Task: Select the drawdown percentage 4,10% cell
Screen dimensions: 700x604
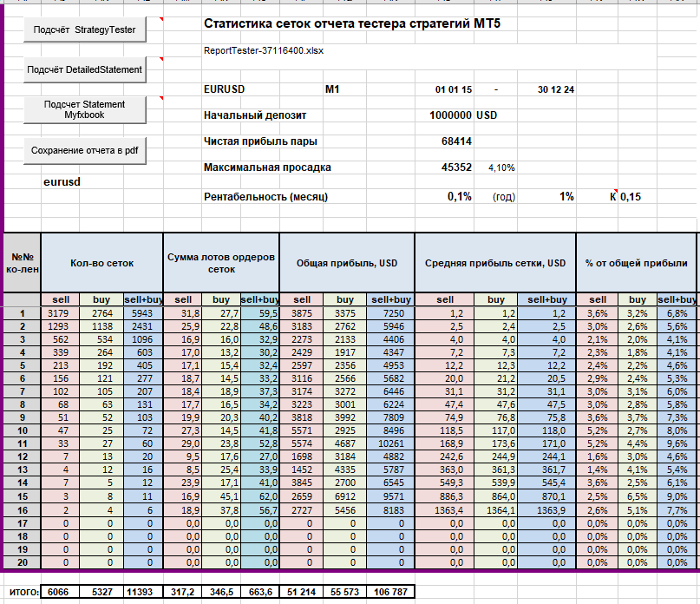Action: [501, 167]
